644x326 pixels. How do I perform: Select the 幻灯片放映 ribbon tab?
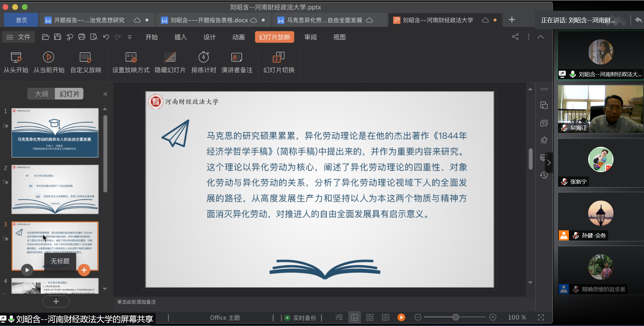point(274,37)
